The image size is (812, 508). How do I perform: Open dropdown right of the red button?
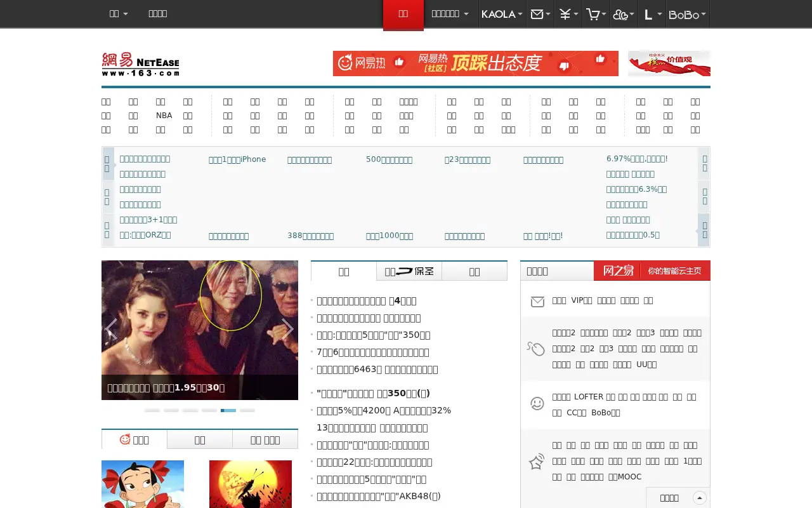450,14
